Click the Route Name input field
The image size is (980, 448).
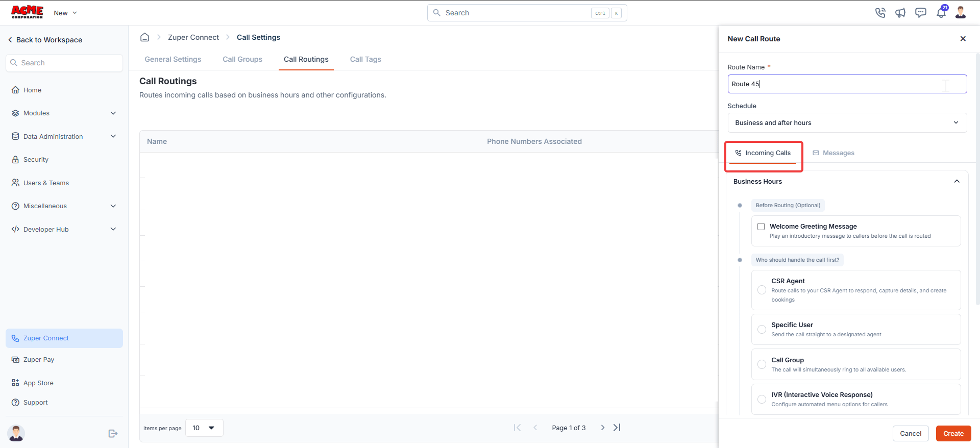(847, 84)
